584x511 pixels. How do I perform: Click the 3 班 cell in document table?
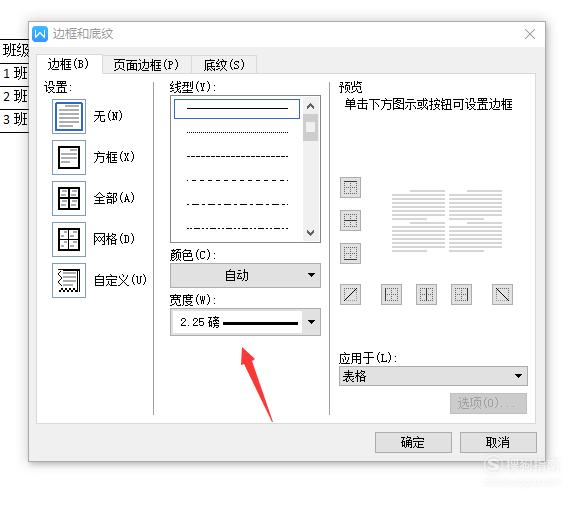coord(15,120)
